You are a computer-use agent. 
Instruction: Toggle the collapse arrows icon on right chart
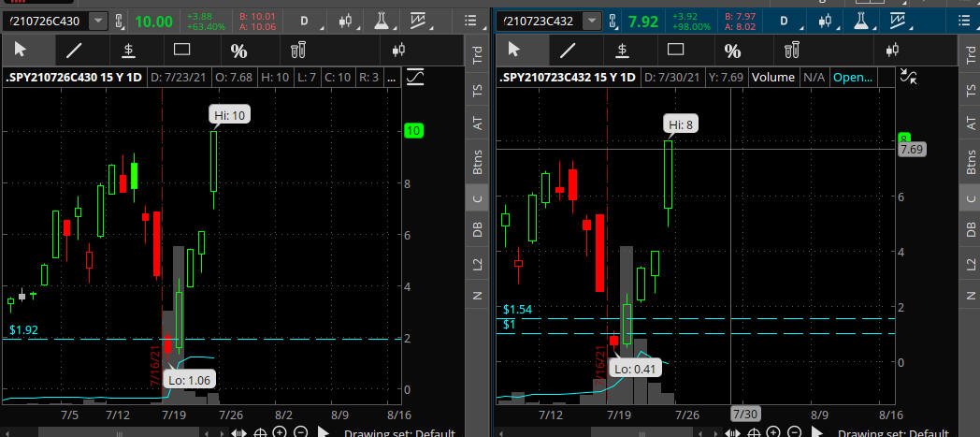[x=907, y=78]
